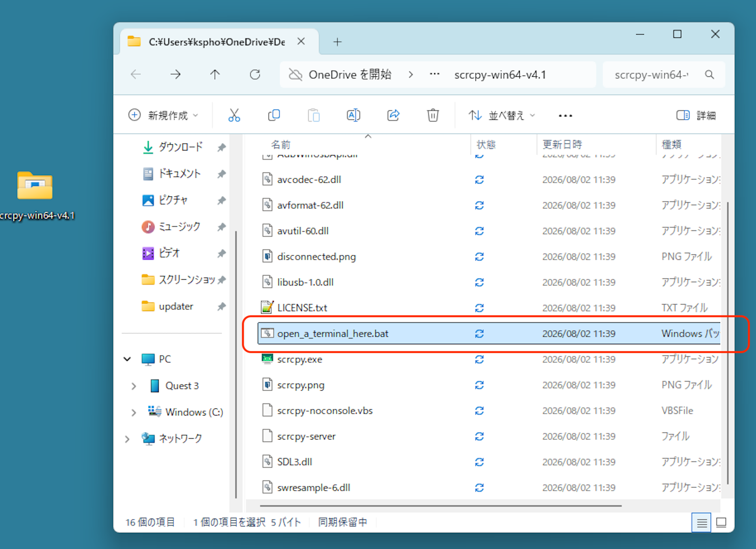The image size is (756, 549).
Task: Click the sync status icon for avcodec-62.dll
Action: [x=479, y=180]
